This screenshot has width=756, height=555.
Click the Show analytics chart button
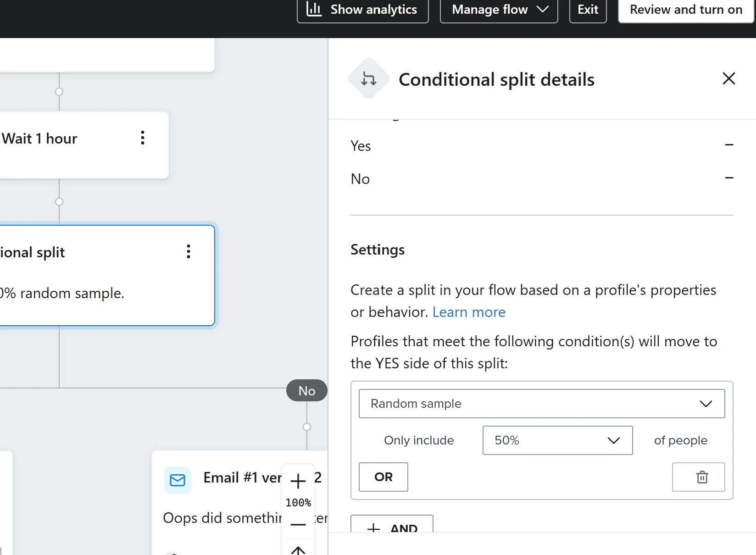[362, 10]
